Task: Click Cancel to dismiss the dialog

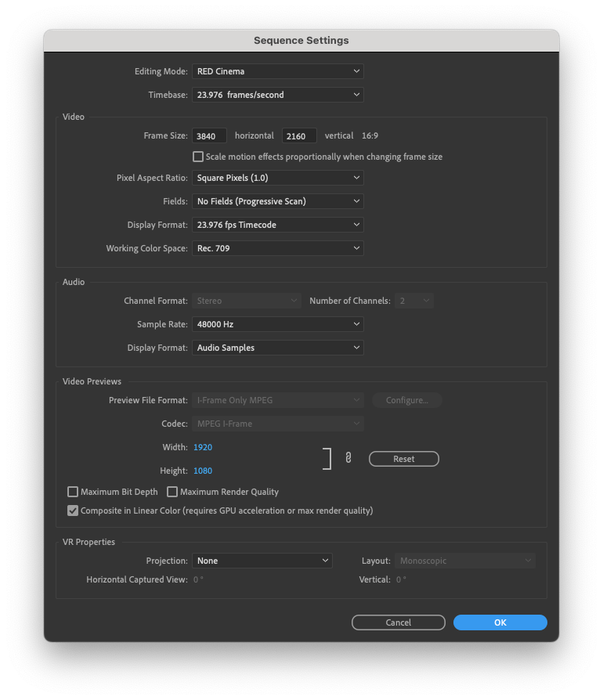Action: (398, 622)
